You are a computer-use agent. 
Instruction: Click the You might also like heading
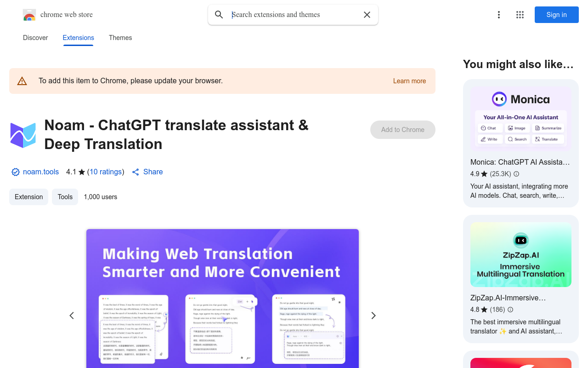pyautogui.click(x=518, y=64)
